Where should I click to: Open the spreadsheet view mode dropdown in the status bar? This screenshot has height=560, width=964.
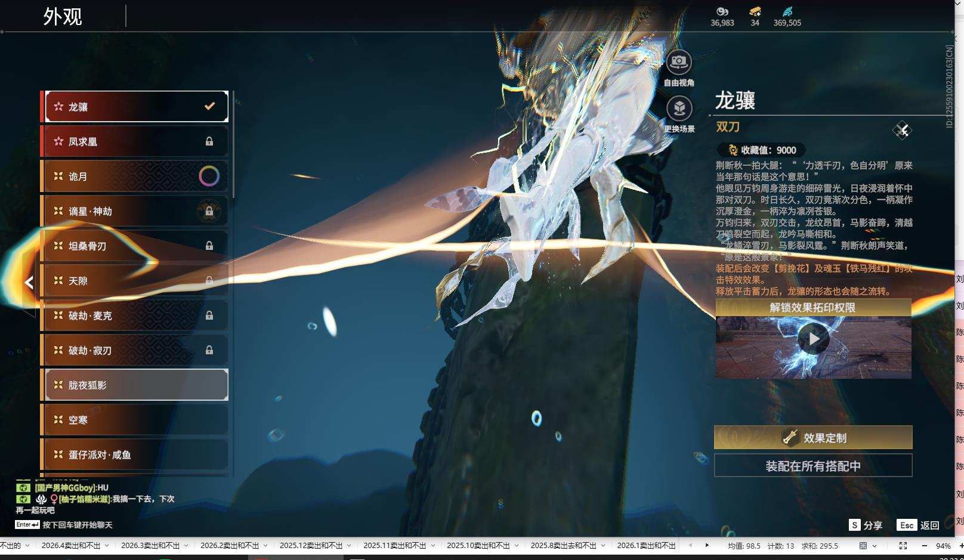(x=875, y=546)
